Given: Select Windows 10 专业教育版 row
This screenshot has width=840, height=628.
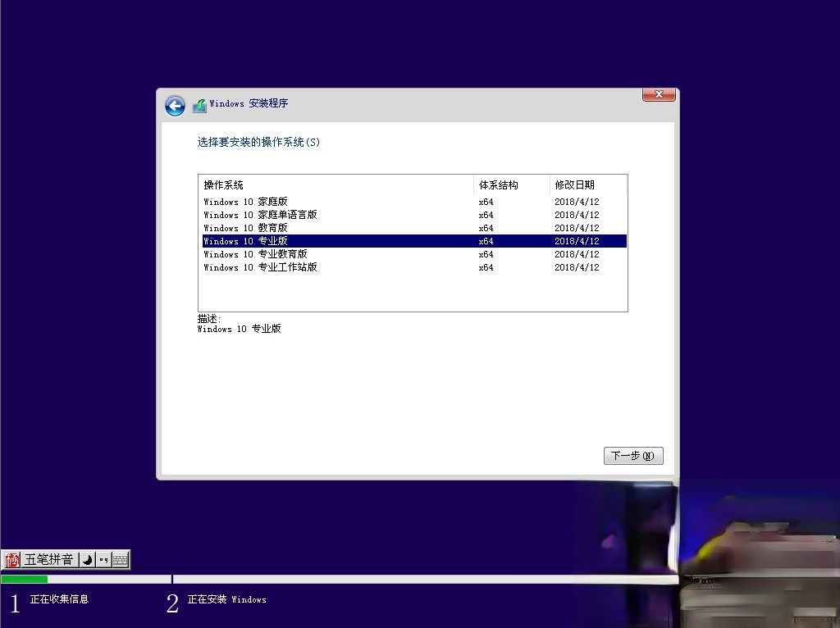Looking at the screenshot, I should (414, 254).
